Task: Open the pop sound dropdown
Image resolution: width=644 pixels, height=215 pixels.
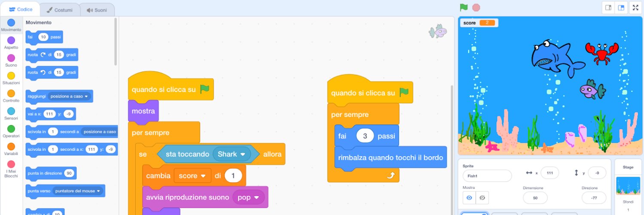Action: (x=249, y=197)
